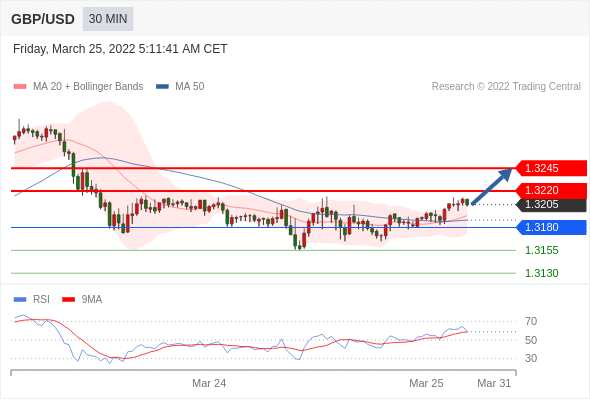This screenshot has width=590, height=400.
Task: Click the Mar 31 date axis label
Action: coord(494,383)
